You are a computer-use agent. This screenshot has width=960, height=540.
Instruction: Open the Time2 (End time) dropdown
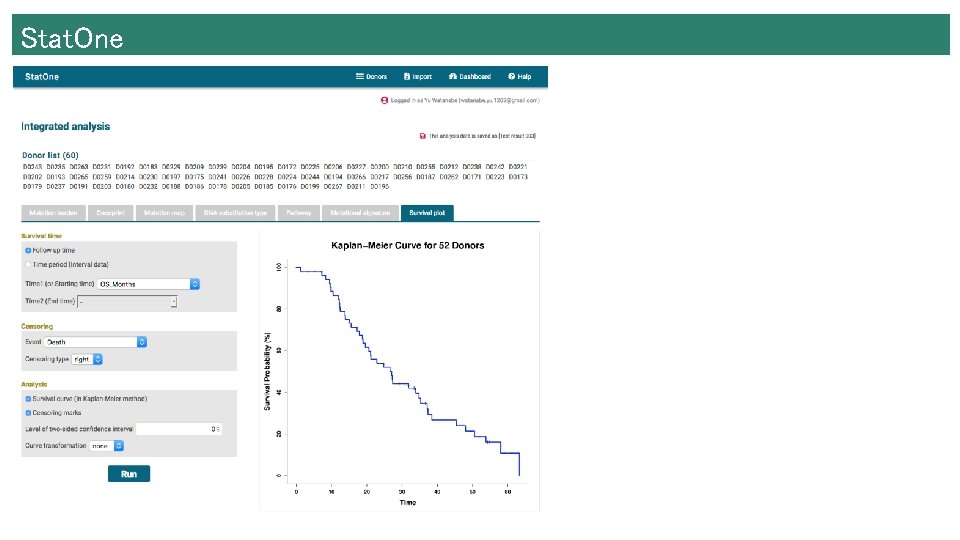click(x=127, y=301)
